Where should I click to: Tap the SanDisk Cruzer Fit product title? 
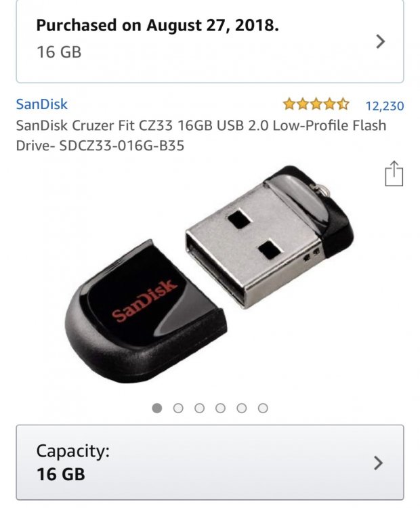[201, 135]
